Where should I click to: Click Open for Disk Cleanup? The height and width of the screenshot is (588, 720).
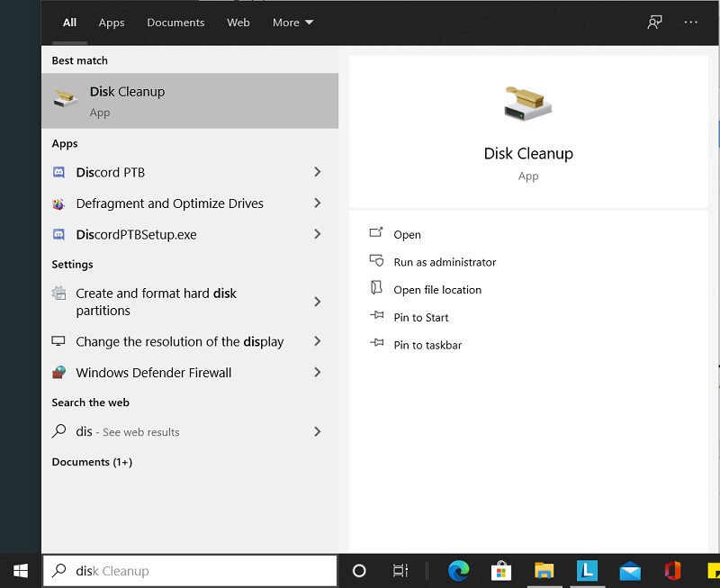point(408,235)
